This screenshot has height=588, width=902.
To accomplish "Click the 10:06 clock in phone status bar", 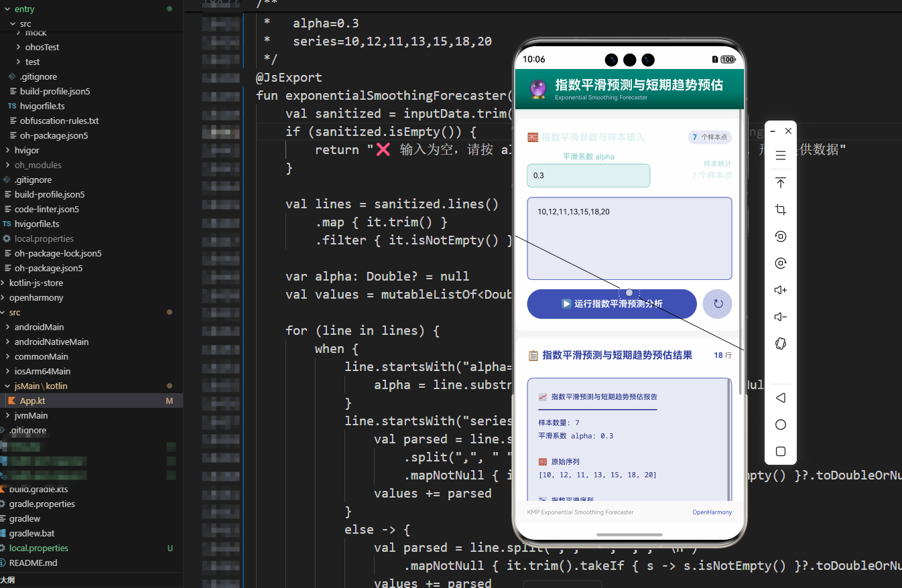I will [534, 60].
